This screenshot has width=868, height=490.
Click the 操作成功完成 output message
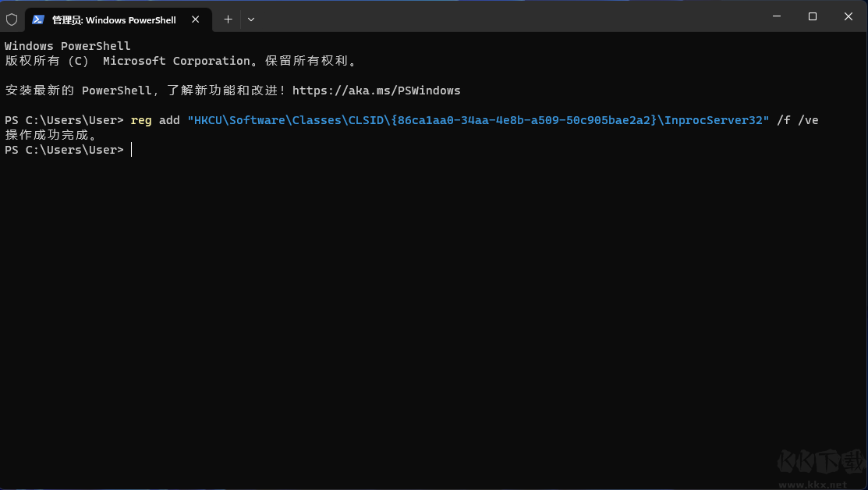[x=48, y=134]
